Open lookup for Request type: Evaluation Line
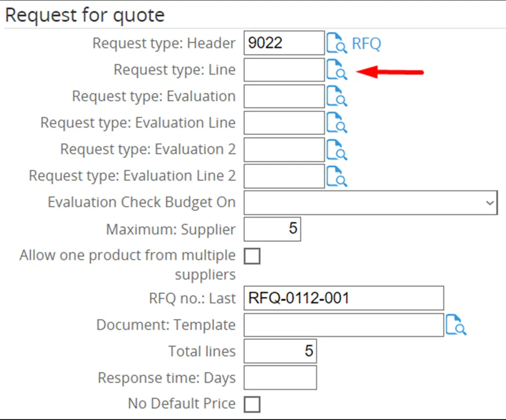 pos(336,123)
